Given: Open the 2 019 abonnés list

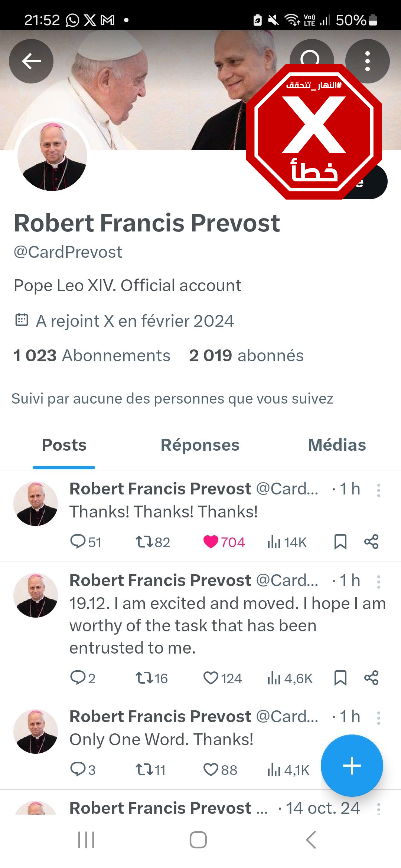Looking at the screenshot, I should coord(246,356).
